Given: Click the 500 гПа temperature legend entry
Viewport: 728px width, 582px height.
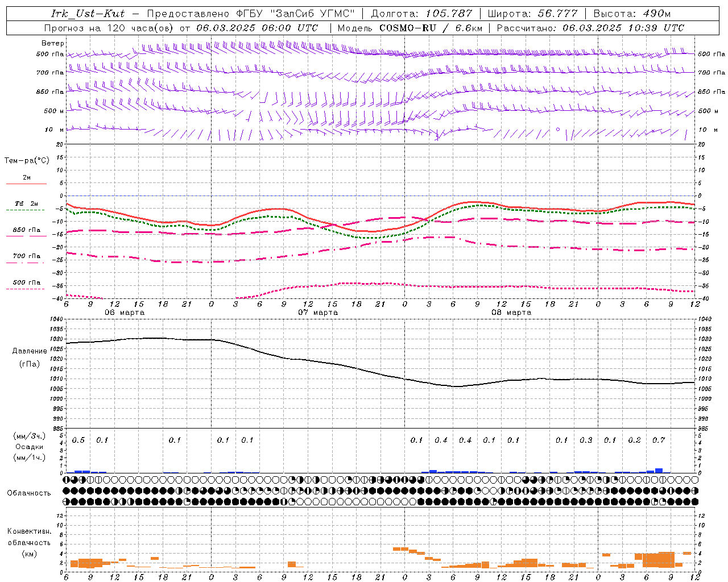Looking at the screenshot, I should pos(27,282).
